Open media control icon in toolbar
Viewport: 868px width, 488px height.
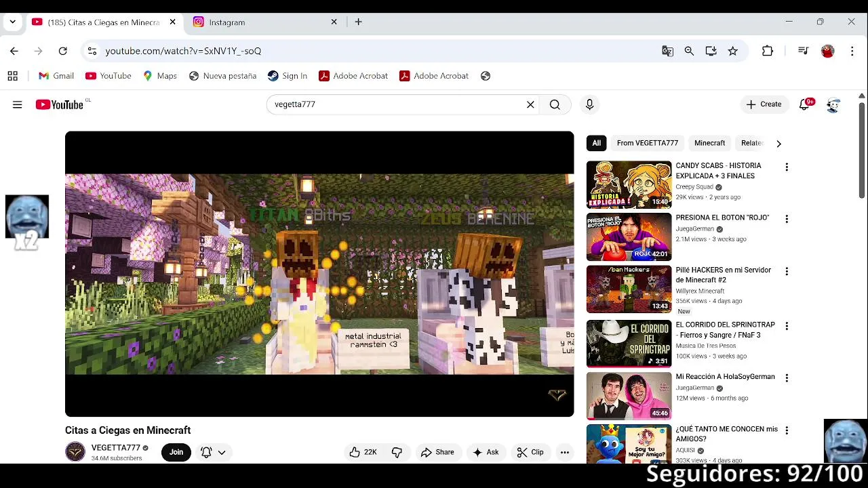click(x=804, y=51)
